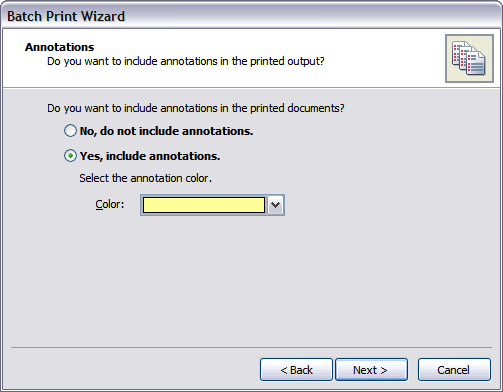This screenshot has height=392, width=503.
Task: Select the "No, do not include annotations" radio button
Action: tap(70, 131)
